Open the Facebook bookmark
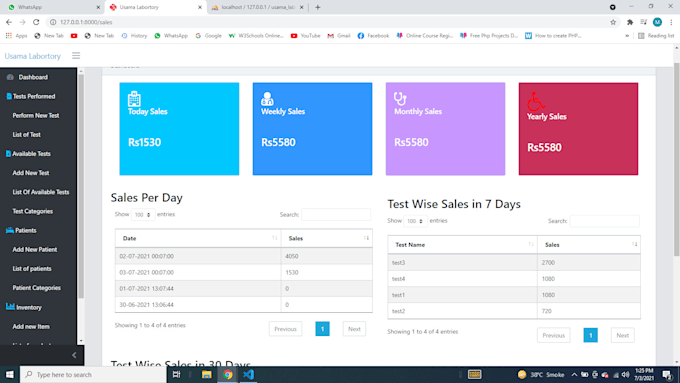This screenshot has height=383, width=680. [x=373, y=36]
